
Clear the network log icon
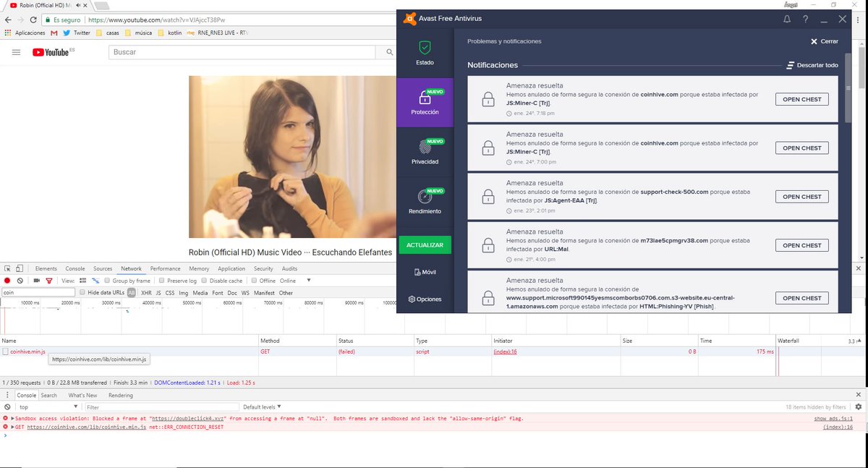(20, 281)
